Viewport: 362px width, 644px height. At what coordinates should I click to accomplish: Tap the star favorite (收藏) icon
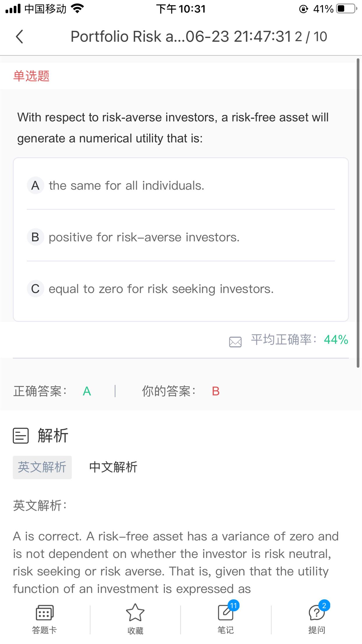pos(135,612)
